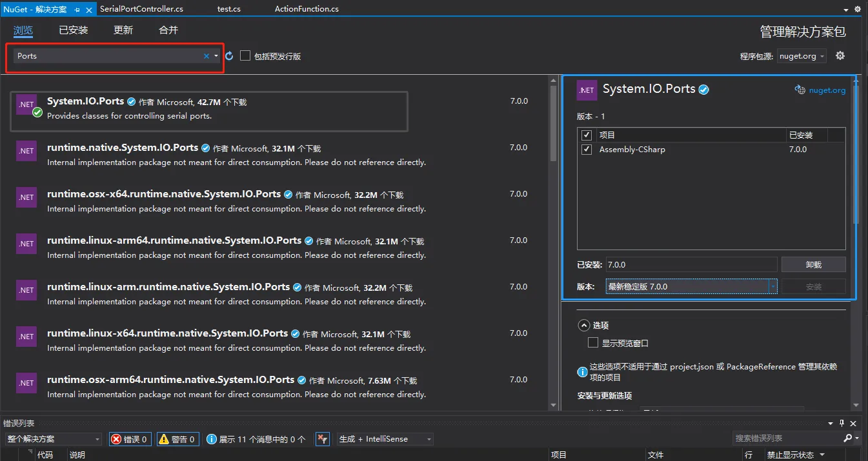The width and height of the screenshot is (868, 461).
Task: Toggle the select-all 项目 checkbox
Action: (x=587, y=135)
